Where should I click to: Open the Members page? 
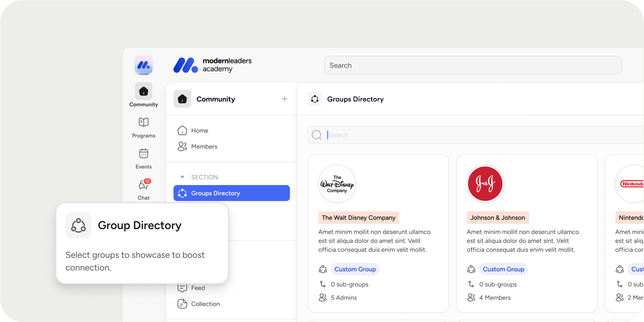(x=198, y=147)
